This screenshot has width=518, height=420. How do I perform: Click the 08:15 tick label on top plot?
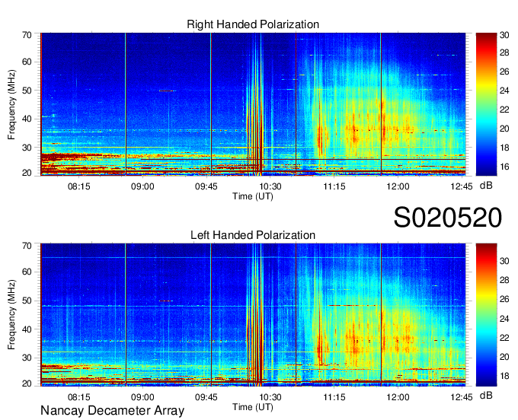(79, 186)
